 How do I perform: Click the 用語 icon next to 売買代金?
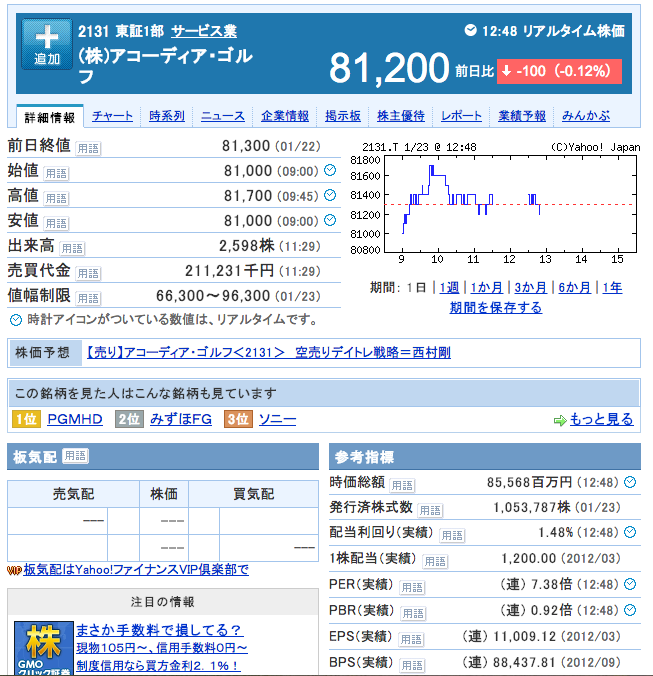(88, 273)
